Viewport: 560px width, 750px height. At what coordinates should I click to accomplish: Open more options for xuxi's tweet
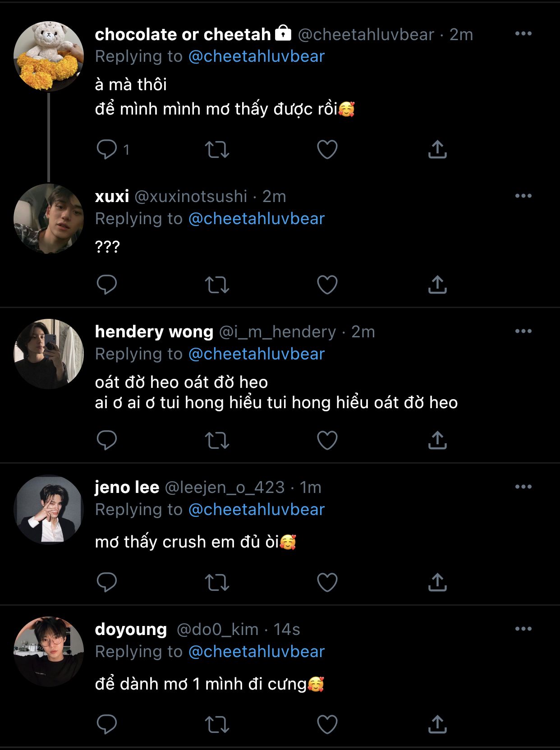coord(523,196)
